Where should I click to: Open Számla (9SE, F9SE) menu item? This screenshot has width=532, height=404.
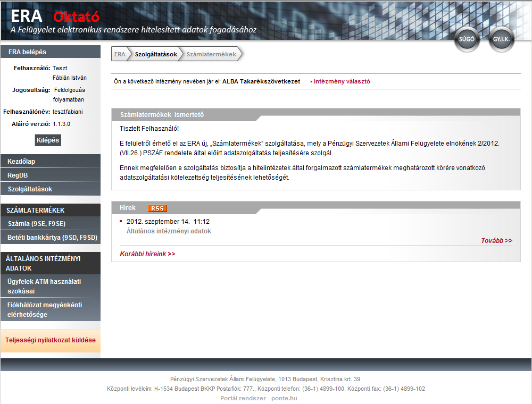(51, 224)
